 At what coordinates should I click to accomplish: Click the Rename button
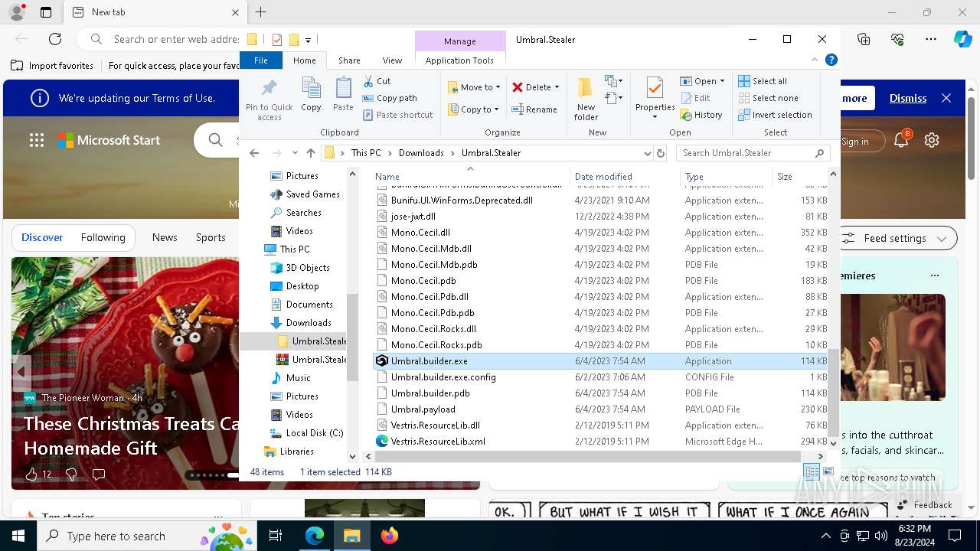tap(534, 109)
